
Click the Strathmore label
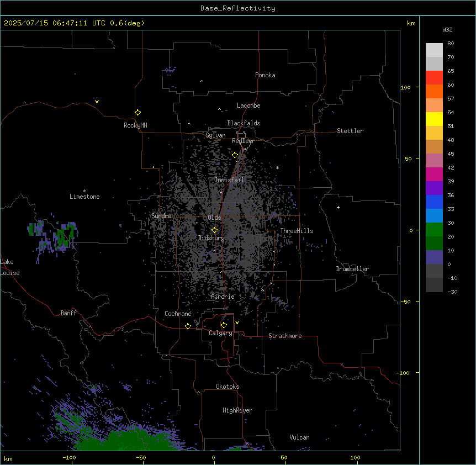(x=285, y=336)
